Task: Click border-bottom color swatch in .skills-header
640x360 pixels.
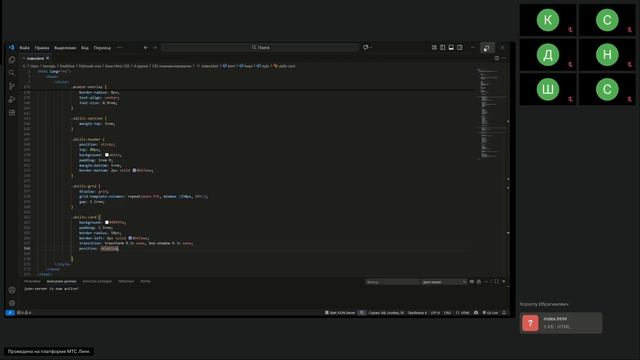Action: pos(134,170)
